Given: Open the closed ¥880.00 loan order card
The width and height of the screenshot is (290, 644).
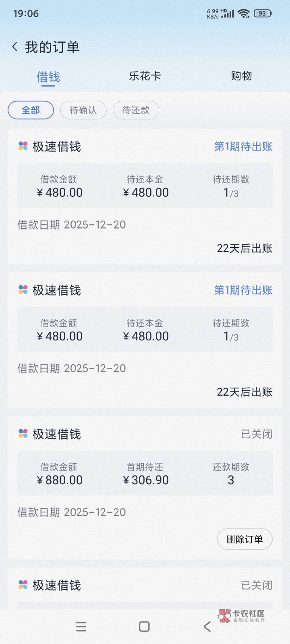Looking at the screenshot, I should coord(145,473).
